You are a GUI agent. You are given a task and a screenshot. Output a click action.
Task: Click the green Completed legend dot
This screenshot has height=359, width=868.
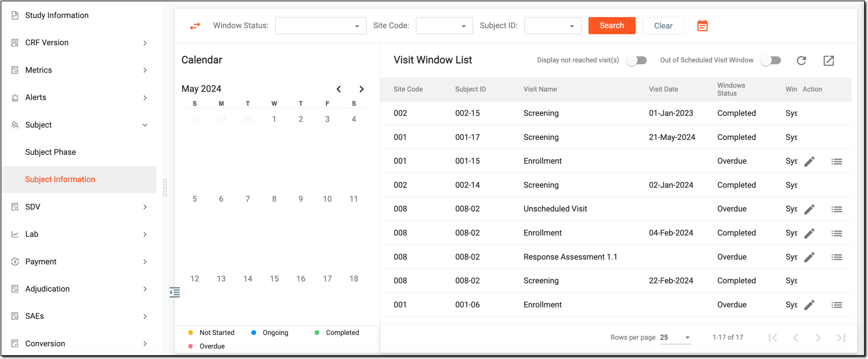coord(317,333)
